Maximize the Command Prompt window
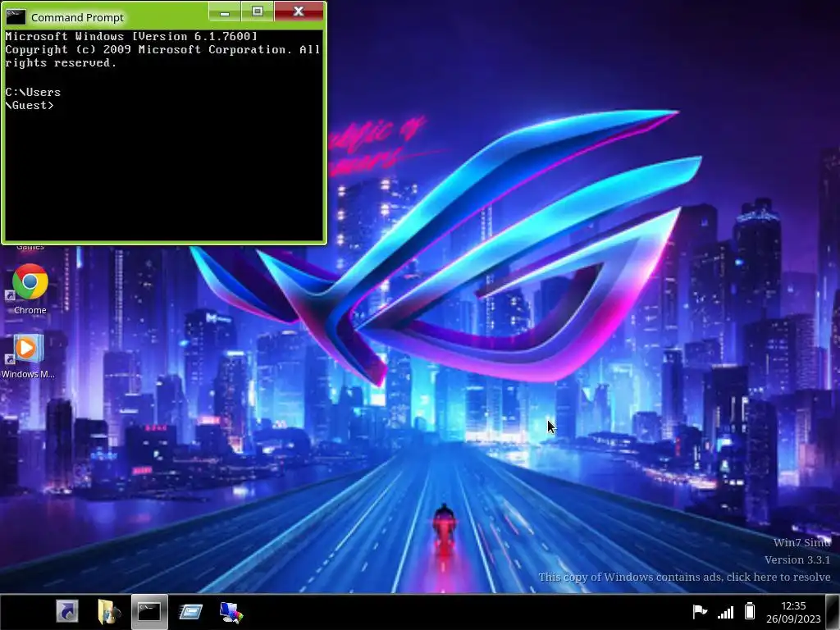Screen dimensions: 840x630 [257, 11]
